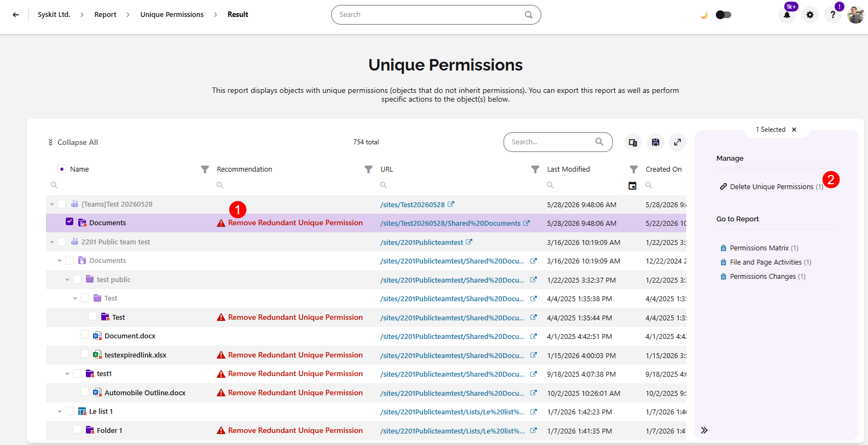Go back using the left arrow

pos(16,15)
